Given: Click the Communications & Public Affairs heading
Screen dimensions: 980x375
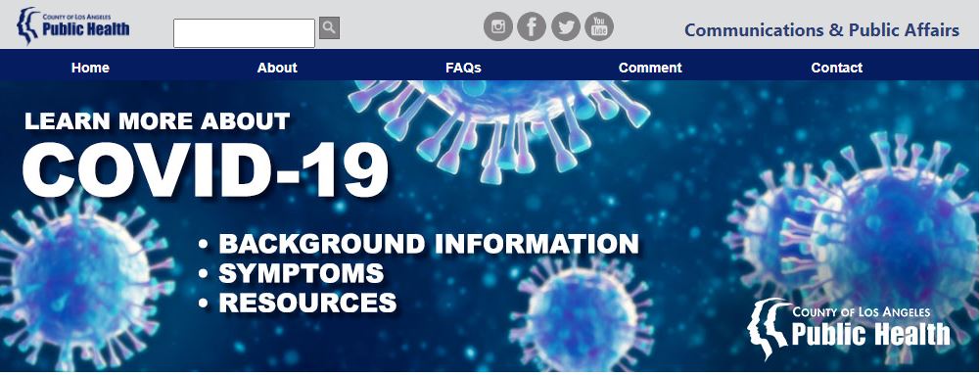Looking at the screenshot, I should tap(821, 30).
